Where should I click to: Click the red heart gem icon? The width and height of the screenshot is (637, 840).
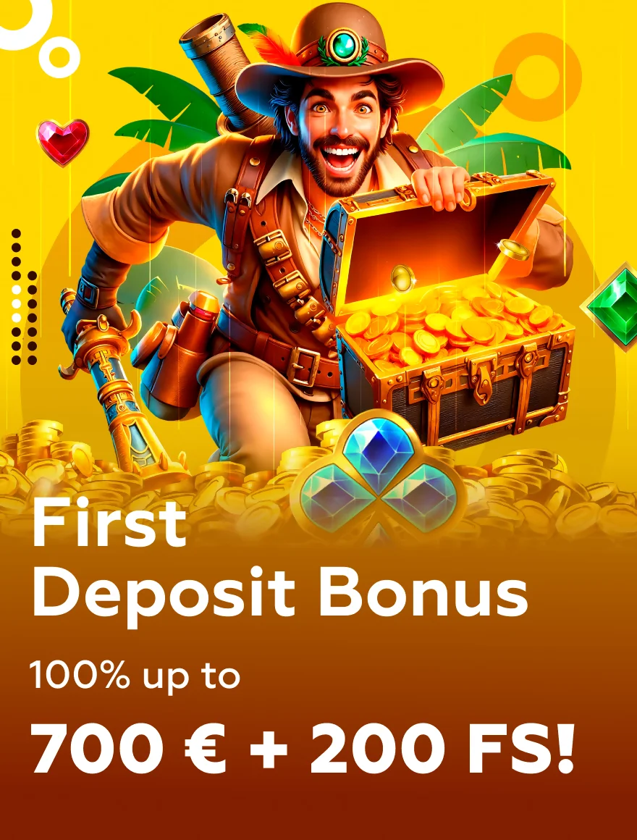(63, 141)
